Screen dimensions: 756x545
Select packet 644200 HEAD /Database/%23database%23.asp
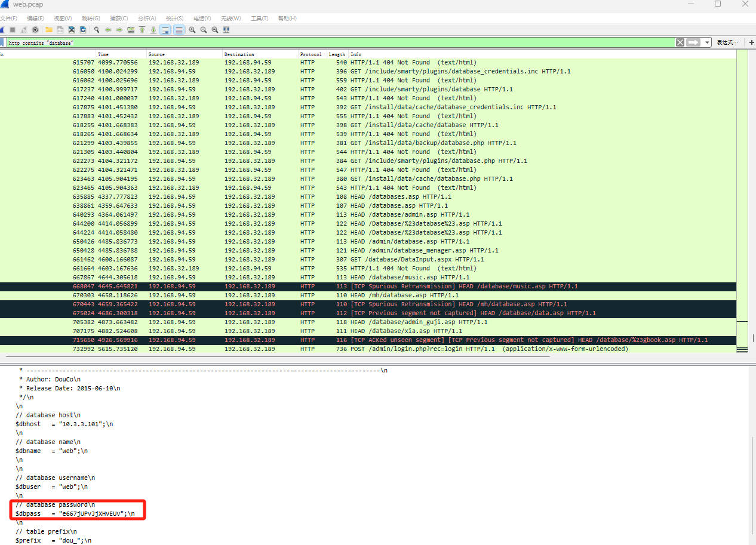click(x=368, y=223)
